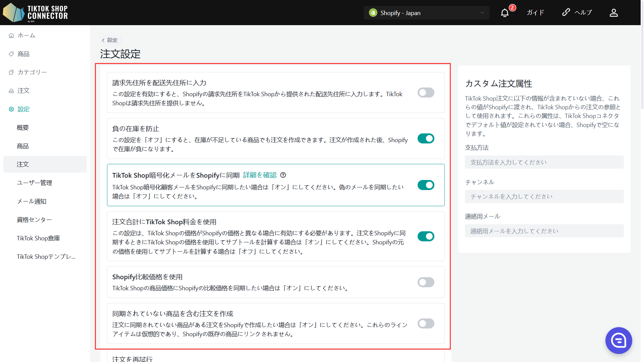Toggle 請求先住所を配送先住所に入力 switch
644x362 pixels.
[x=426, y=93]
